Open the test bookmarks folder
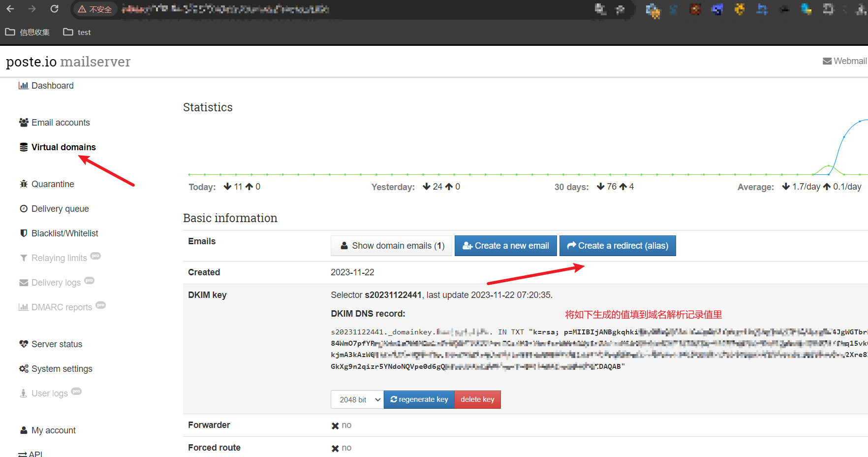The height and width of the screenshot is (457, 868). click(x=77, y=32)
